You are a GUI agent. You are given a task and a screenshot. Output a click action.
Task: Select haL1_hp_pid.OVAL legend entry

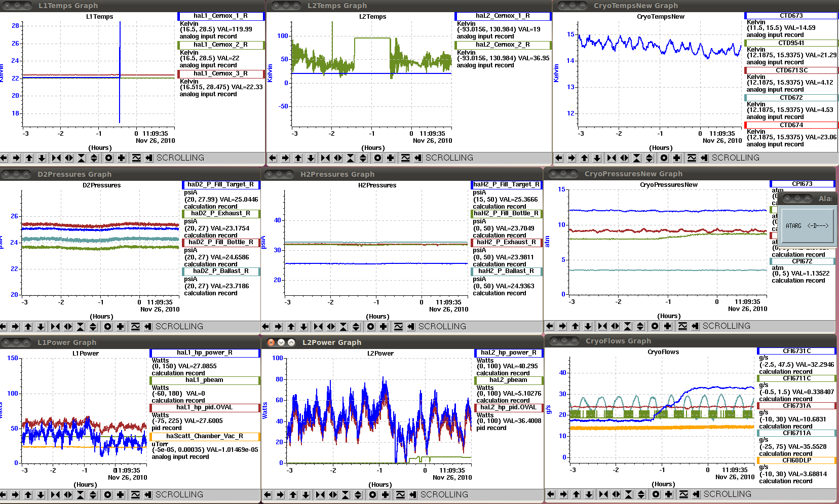click(x=205, y=408)
